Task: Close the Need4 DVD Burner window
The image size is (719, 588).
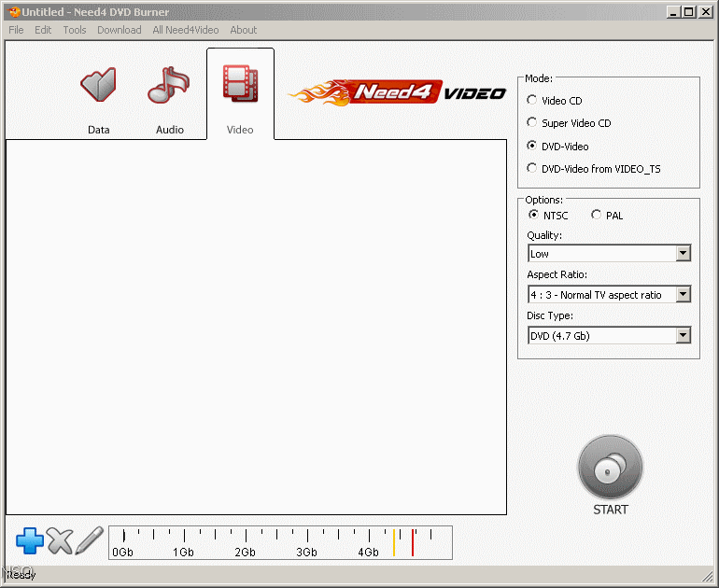Action: pos(706,12)
